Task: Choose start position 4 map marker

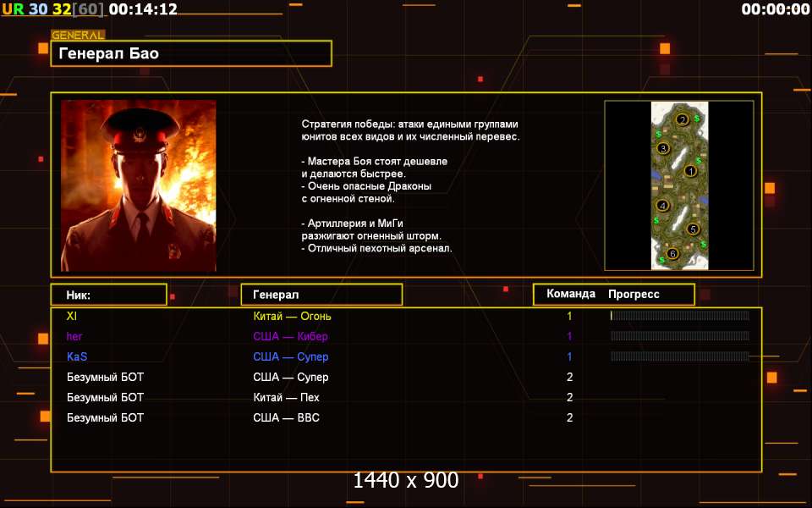Action: click(663, 205)
